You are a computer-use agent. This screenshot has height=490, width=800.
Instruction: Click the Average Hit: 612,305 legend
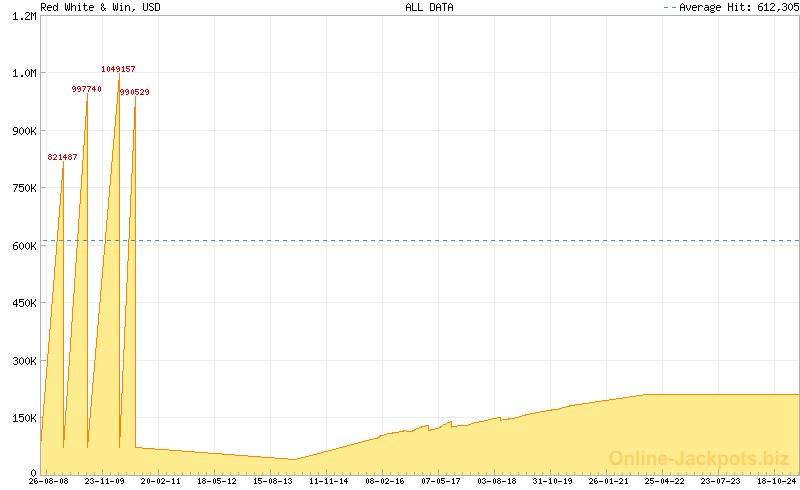[731, 7]
